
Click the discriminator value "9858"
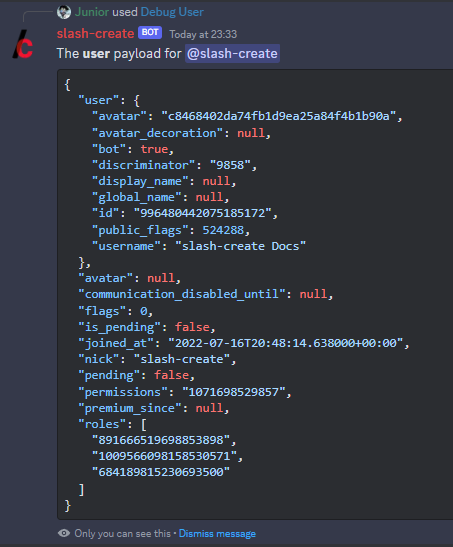pos(230,165)
